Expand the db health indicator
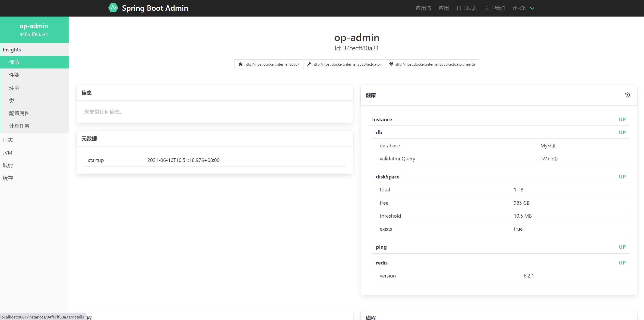The height and width of the screenshot is (320, 644). tap(378, 132)
